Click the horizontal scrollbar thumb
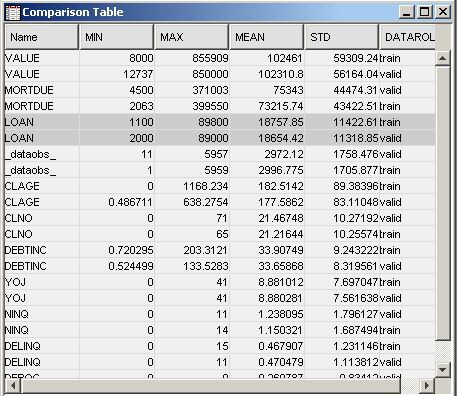The height and width of the screenshot is (396, 457). [x=211, y=386]
